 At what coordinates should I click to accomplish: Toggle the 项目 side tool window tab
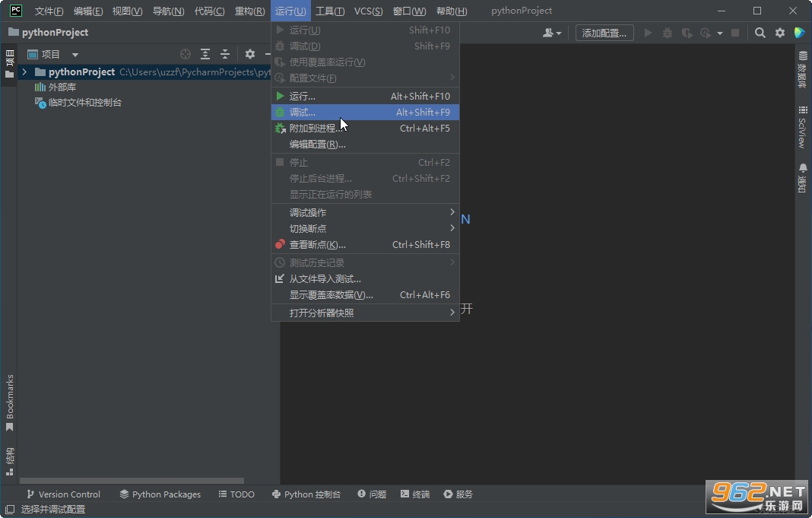point(9,64)
